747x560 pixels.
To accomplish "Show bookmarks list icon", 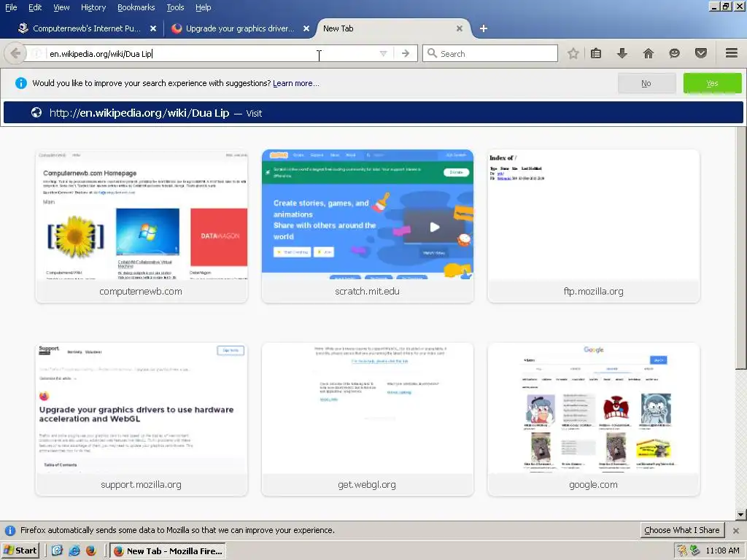I will click(596, 53).
